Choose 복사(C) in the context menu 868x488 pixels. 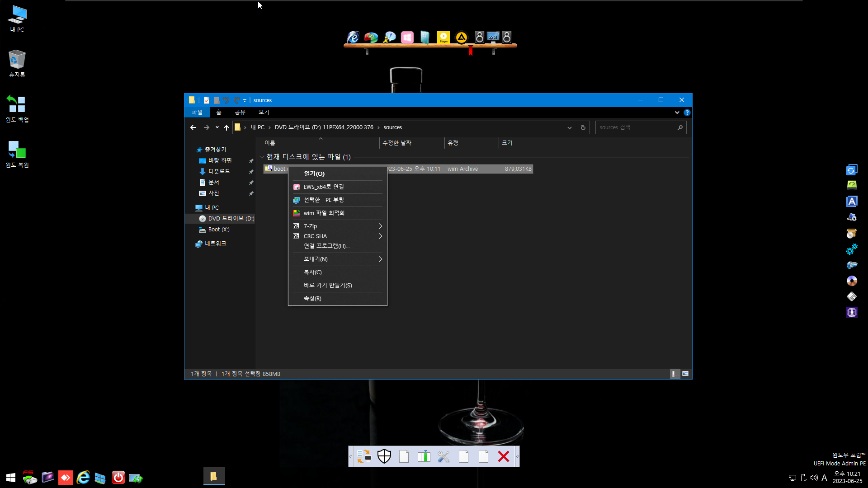338,272
